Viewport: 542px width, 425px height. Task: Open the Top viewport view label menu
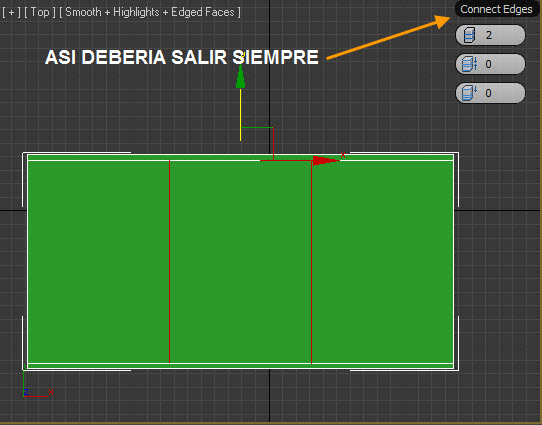pyautogui.click(x=40, y=12)
